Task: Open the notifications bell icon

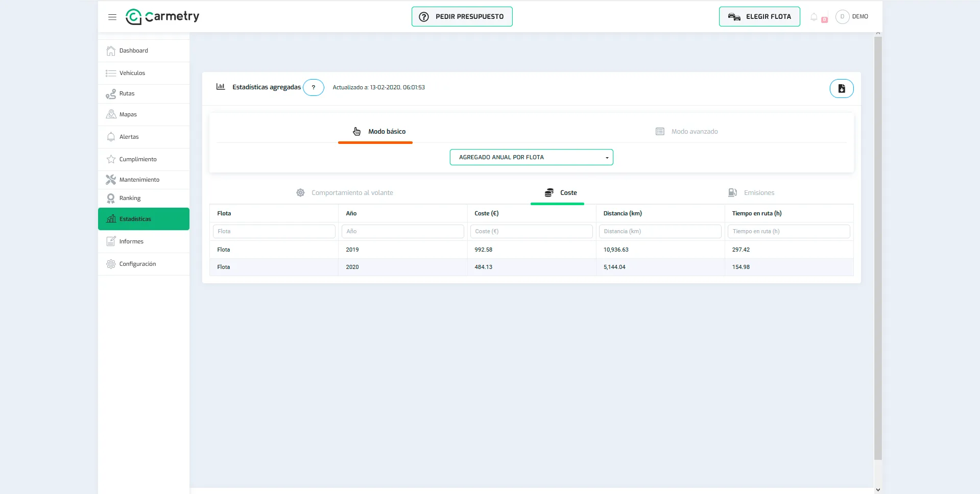Action: [x=814, y=17]
